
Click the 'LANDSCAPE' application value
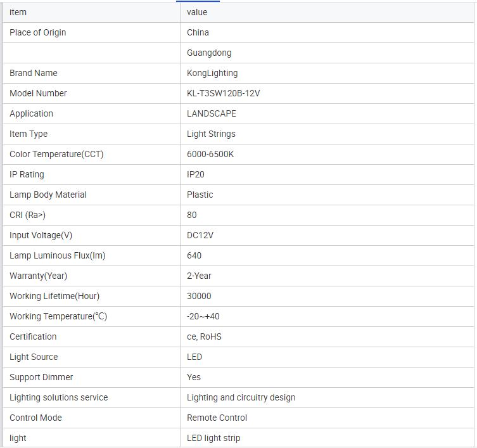tap(212, 113)
